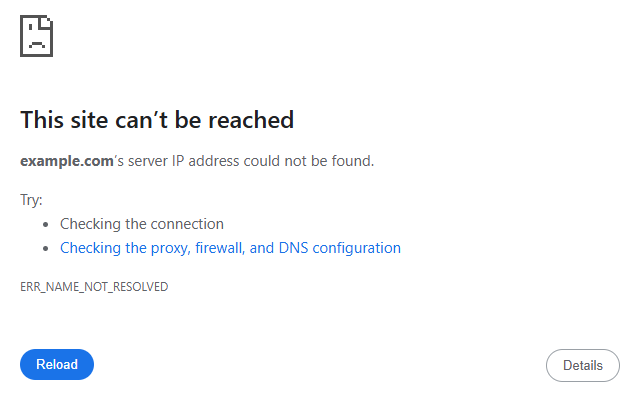
Task: Click the ERR_NAME_NOT_RESOLVED error code
Action: (94, 287)
